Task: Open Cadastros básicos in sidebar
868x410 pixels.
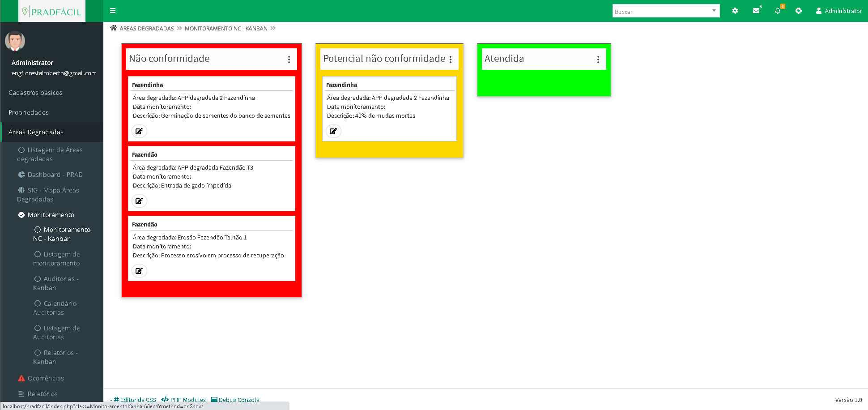Action: (x=35, y=93)
